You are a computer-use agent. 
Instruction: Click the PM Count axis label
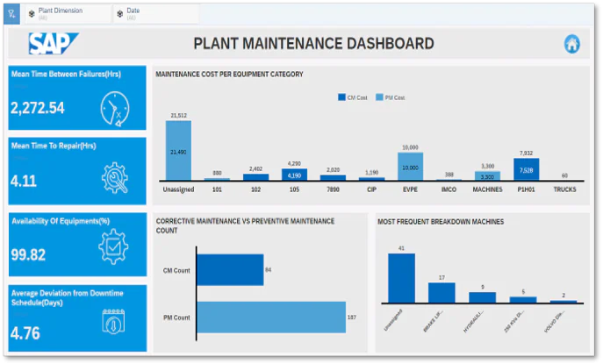[176, 318]
